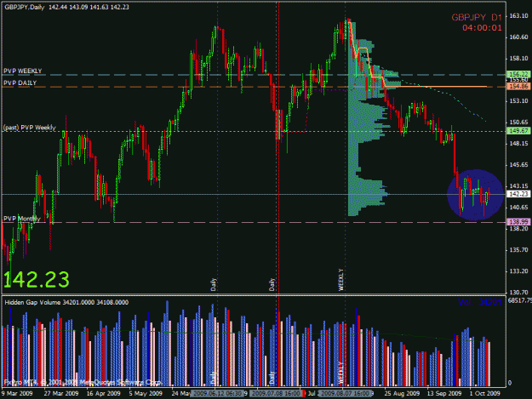Click the WEEKLY vertical label in price chart
The image size is (532, 399).
pyautogui.click(x=341, y=280)
